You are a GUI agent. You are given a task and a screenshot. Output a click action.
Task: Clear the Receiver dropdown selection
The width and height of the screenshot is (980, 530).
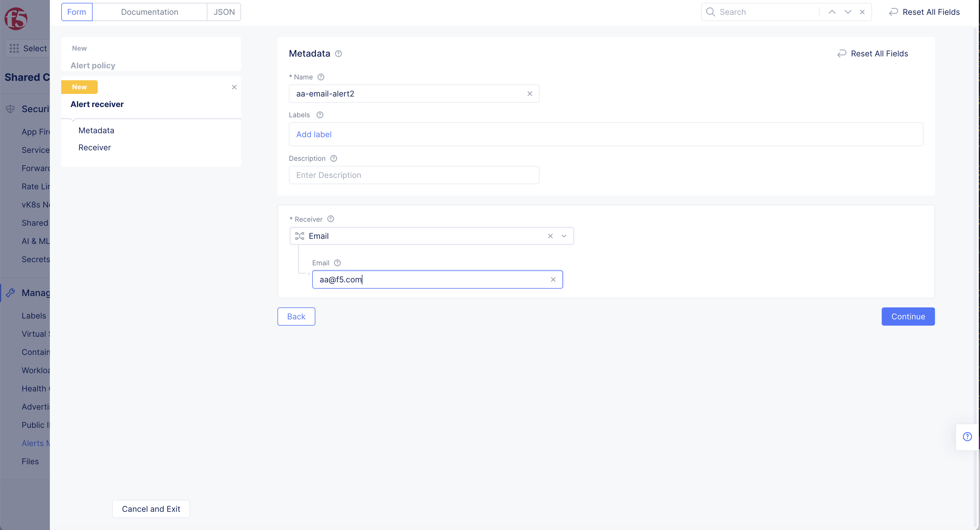pos(550,236)
